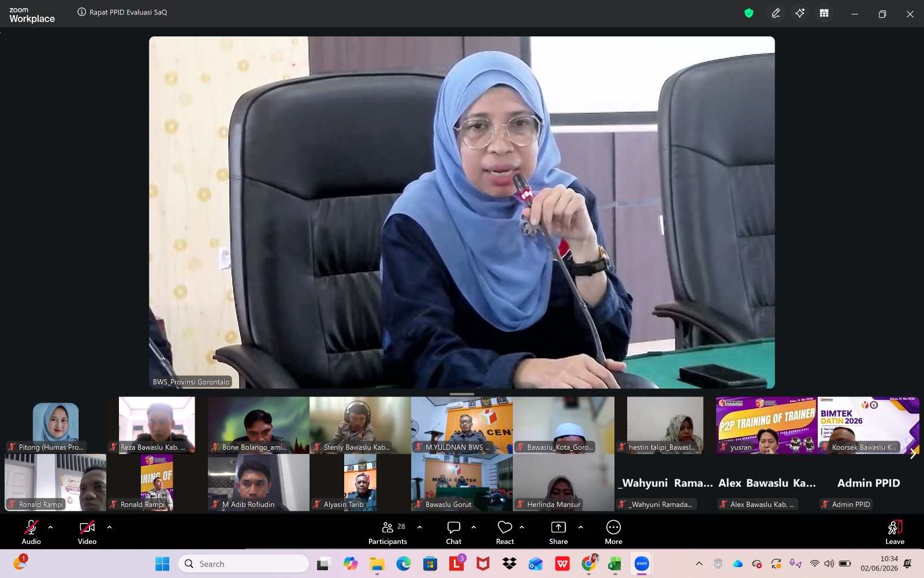Open notification center bell icon
The height and width of the screenshot is (578, 924).
pos(908,564)
